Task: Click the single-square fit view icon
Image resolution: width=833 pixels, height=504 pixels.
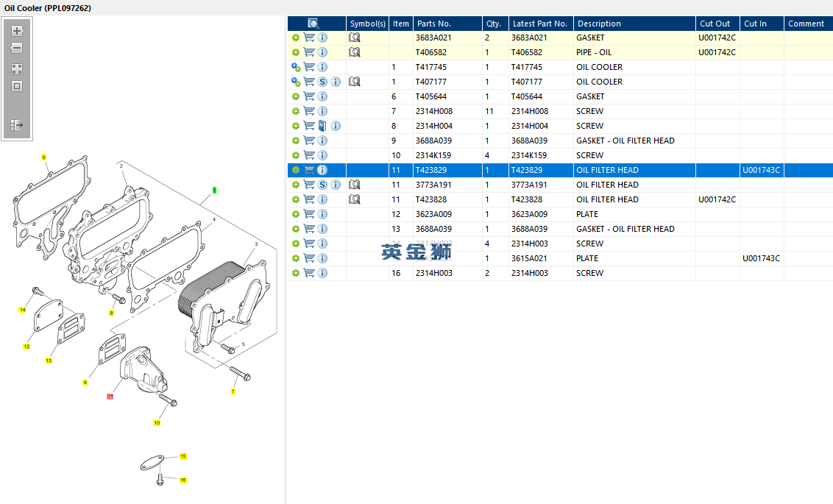Action: tap(17, 86)
